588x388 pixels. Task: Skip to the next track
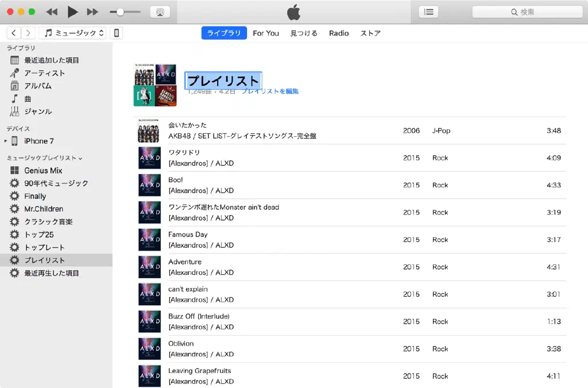tap(92, 12)
